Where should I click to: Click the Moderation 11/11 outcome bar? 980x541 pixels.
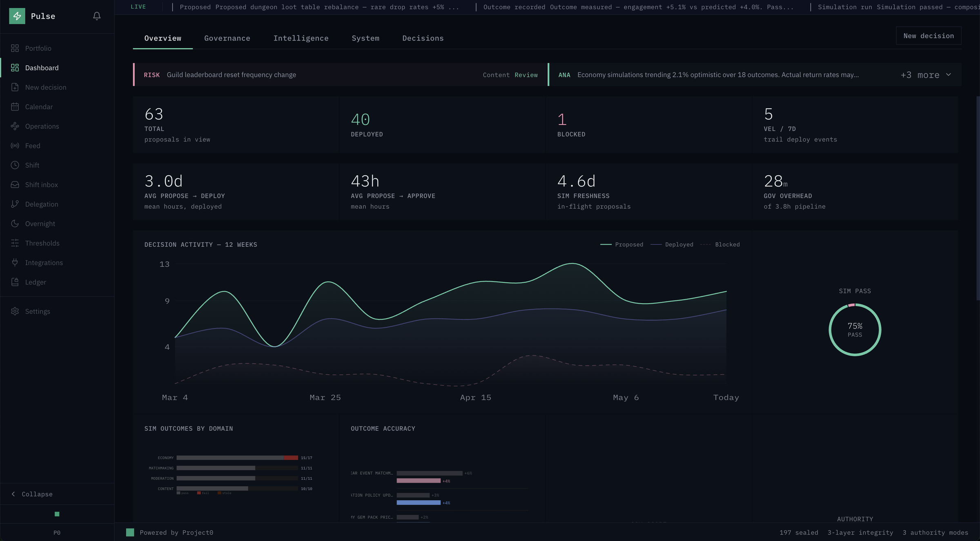coord(237,478)
